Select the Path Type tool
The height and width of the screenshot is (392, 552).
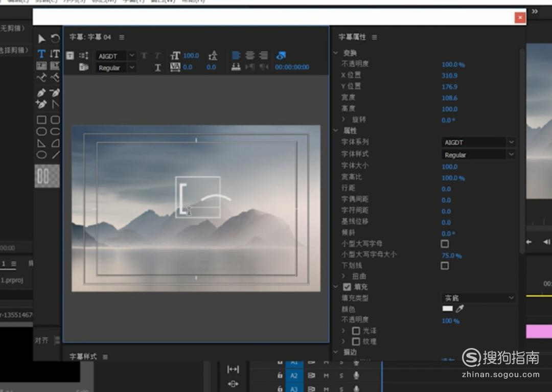[41, 77]
